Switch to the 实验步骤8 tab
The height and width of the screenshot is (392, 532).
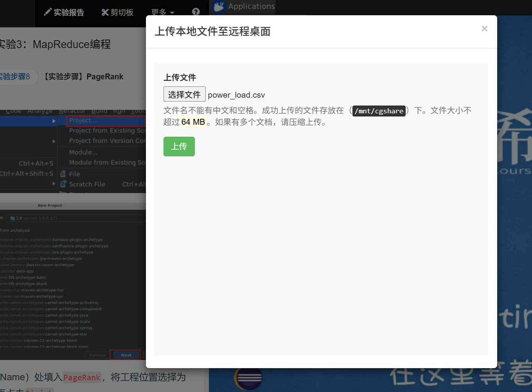(16, 77)
